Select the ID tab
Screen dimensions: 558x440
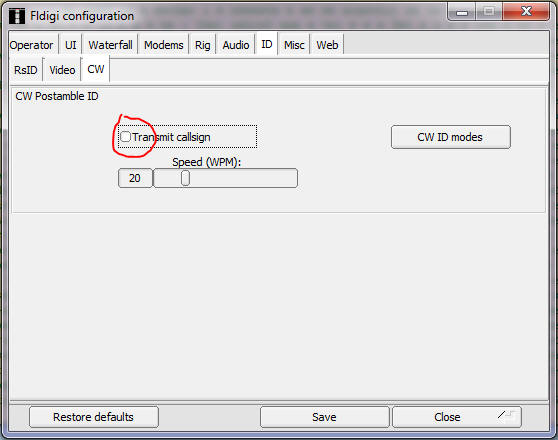(x=267, y=44)
